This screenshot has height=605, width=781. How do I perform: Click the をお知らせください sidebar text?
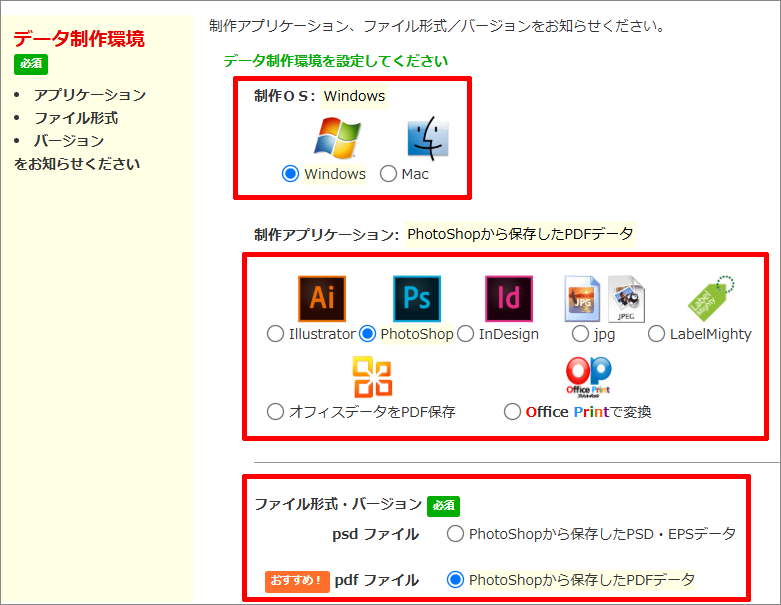pyautogui.click(x=77, y=164)
